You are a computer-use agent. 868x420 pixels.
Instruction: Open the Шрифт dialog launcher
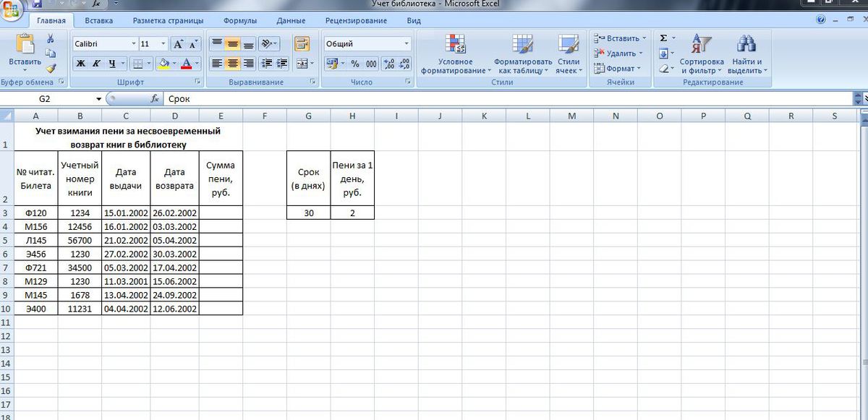click(x=196, y=82)
